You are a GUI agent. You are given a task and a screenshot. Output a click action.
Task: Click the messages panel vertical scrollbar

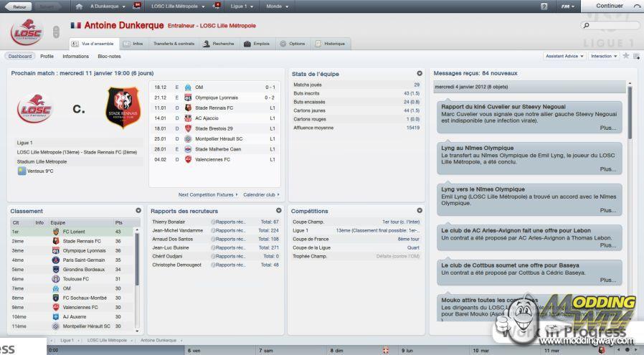(630, 111)
